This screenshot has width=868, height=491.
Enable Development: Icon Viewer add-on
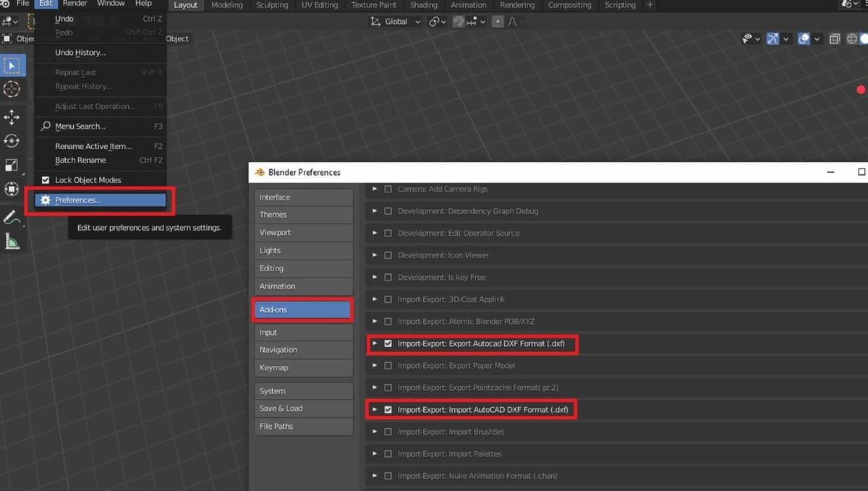click(388, 255)
